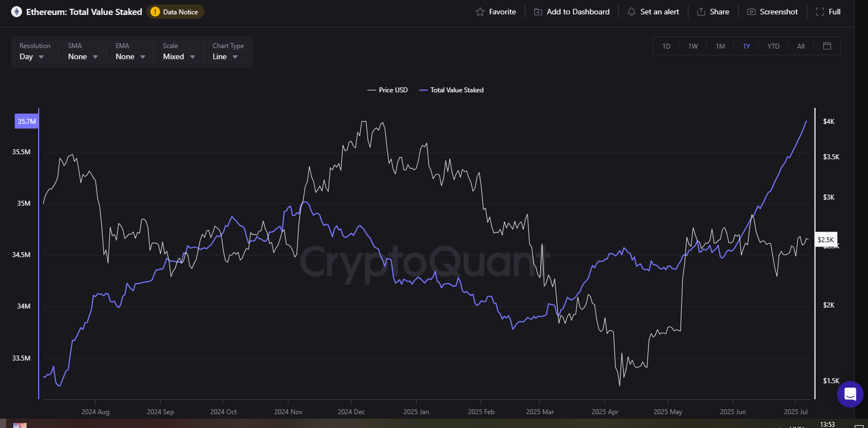Click the Favorite label
868x428 pixels.
(502, 12)
